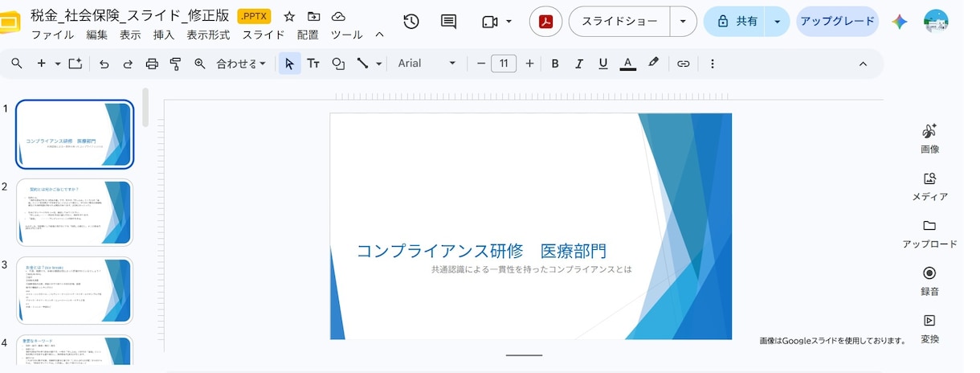Star this presentation
Screen dimensions: 980x373
pos(289,16)
